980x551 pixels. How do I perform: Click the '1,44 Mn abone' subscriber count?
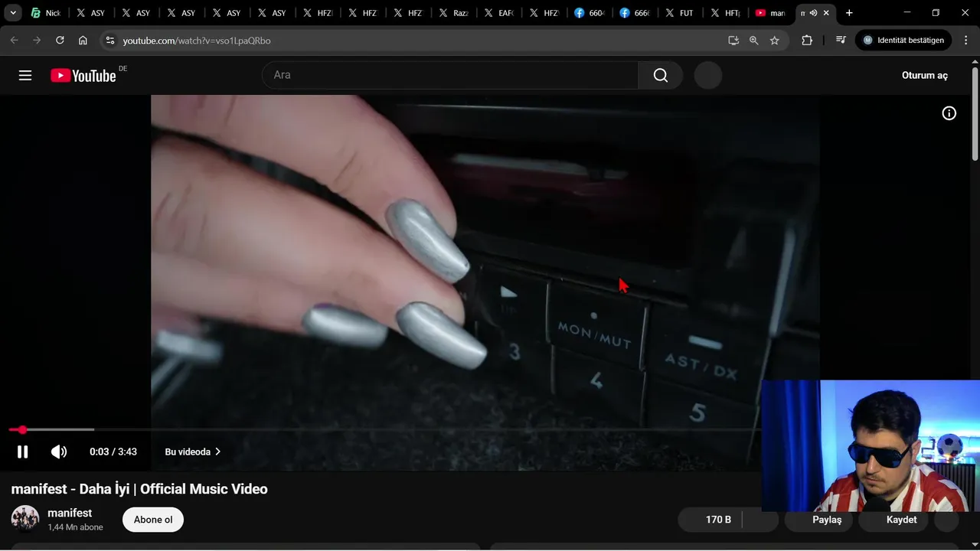click(x=75, y=527)
